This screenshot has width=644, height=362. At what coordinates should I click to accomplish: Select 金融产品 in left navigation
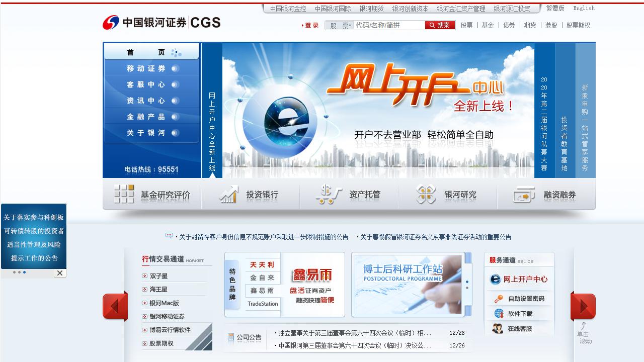[x=151, y=117]
